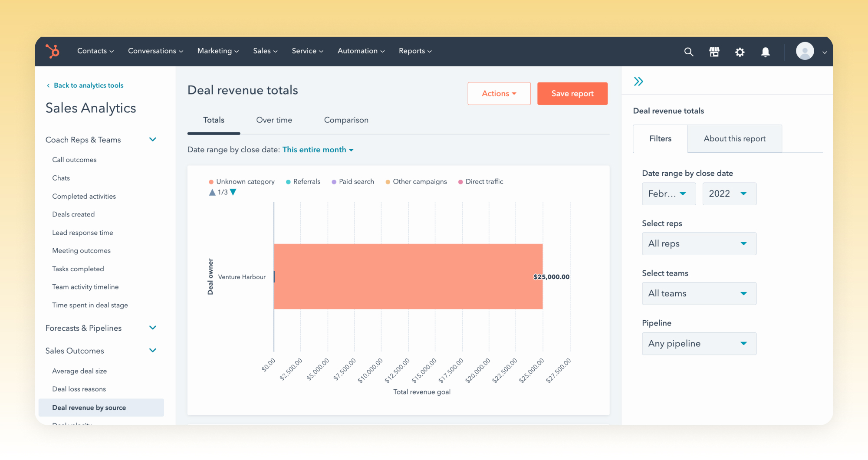Toggle Paid search legend series
The width and height of the screenshot is (868, 460).
353,181
